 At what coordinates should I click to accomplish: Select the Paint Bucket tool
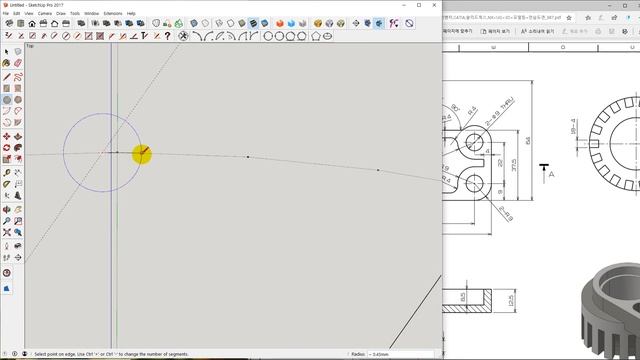(x=7, y=63)
